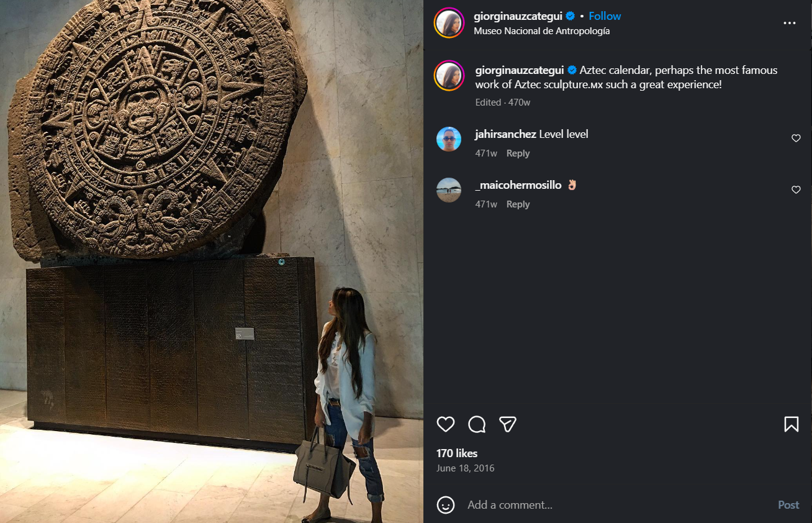This screenshot has height=523, width=812.
Task: Open emoji picker in comment box
Action: pyautogui.click(x=446, y=505)
